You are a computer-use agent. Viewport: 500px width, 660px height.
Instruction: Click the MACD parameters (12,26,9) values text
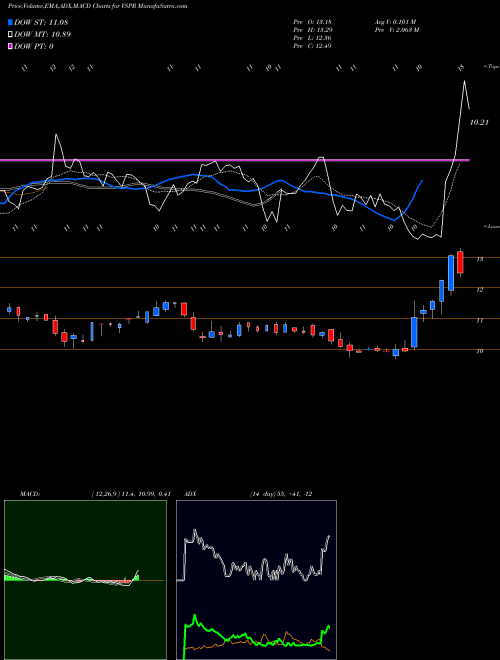click(x=131, y=494)
